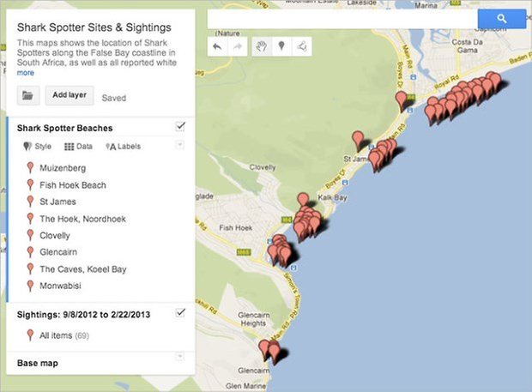Click the map marker cluster at Glencairn
This screenshot has height=392, width=532.
point(270,352)
